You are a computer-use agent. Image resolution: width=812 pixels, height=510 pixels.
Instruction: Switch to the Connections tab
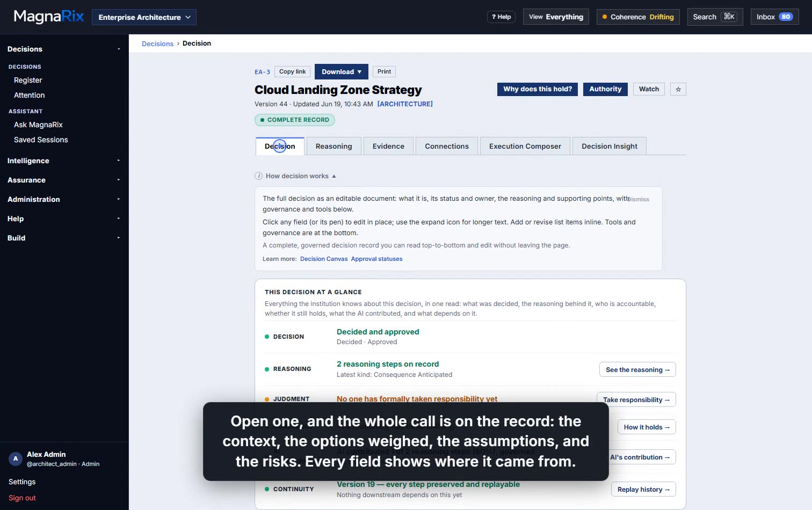447,146
